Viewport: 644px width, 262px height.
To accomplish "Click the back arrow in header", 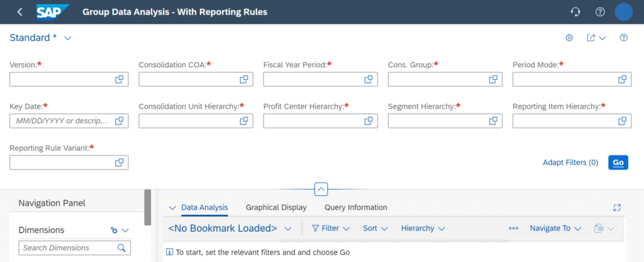I will (x=19, y=12).
